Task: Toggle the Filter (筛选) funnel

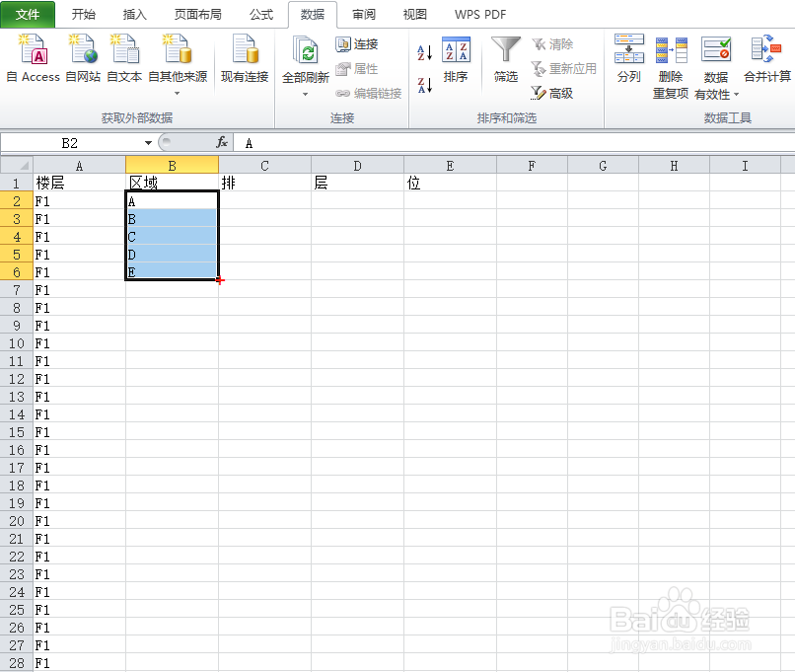Action: point(505,49)
